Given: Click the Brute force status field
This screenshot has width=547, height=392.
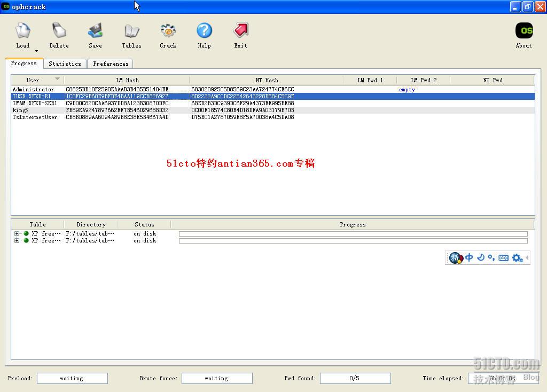Looking at the screenshot, I should point(217,379).
